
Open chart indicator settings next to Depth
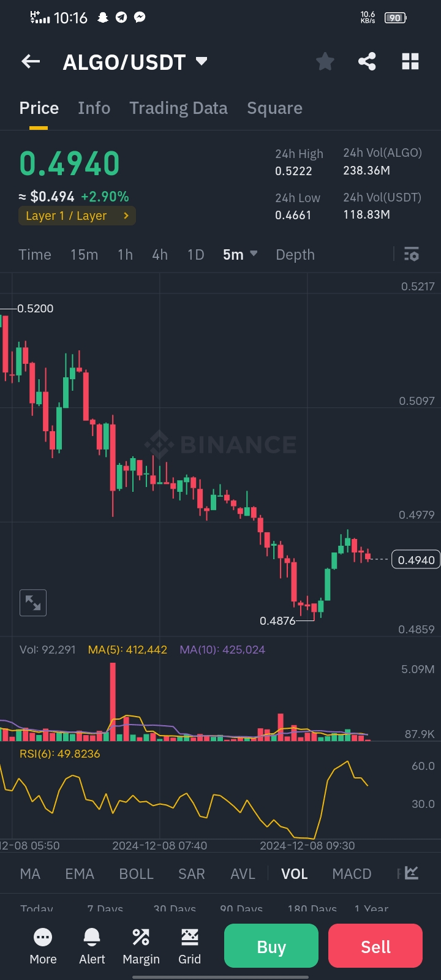point(411,254)
